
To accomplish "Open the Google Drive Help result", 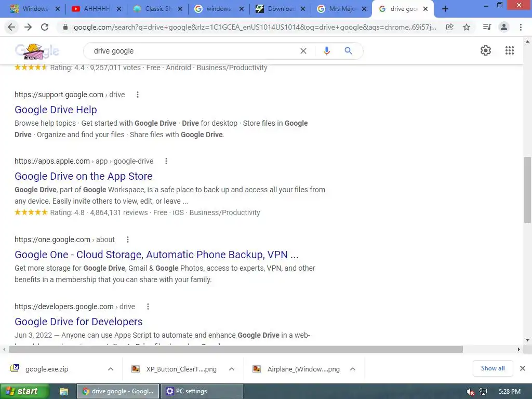I will [x=56, y=110].
